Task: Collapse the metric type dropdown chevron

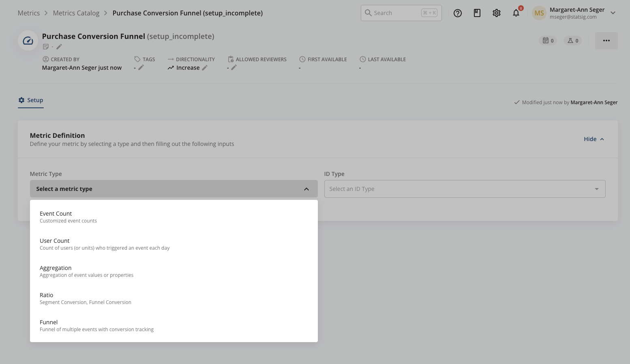Action: pos(306,188)
